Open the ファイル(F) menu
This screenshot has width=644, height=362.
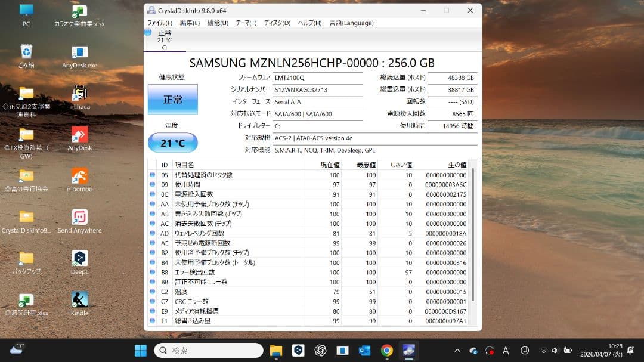pyautogui.click(x=160, y=23)
